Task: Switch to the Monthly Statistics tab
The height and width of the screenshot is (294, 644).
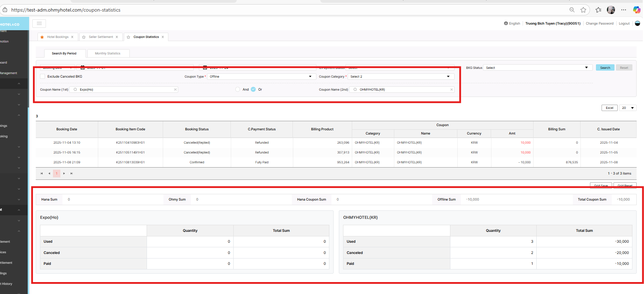Action: 108,53
